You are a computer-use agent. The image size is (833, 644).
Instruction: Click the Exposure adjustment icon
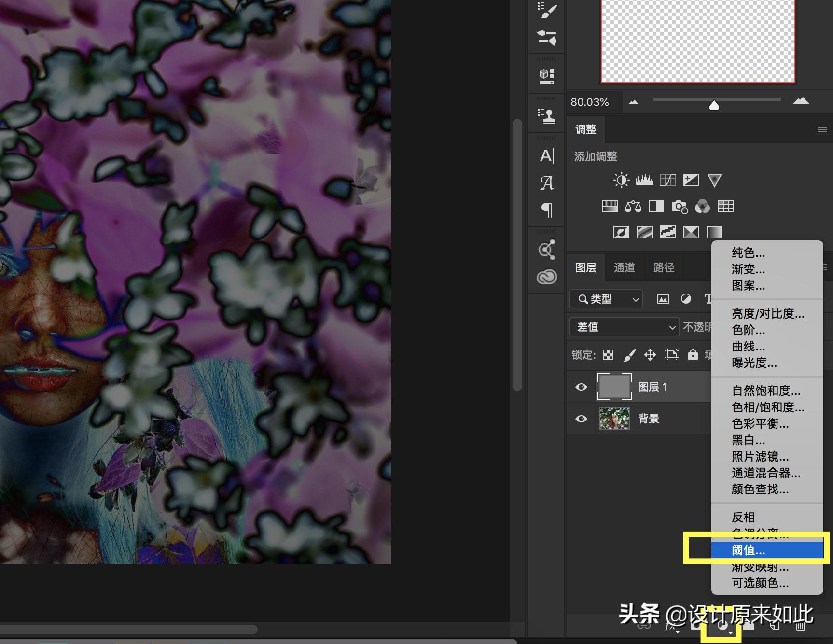(691, 181)
